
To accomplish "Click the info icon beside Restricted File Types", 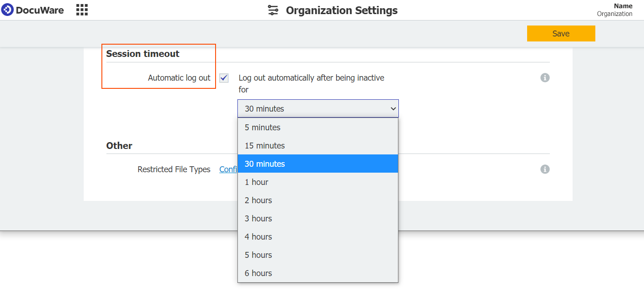I will click(544, 169).
